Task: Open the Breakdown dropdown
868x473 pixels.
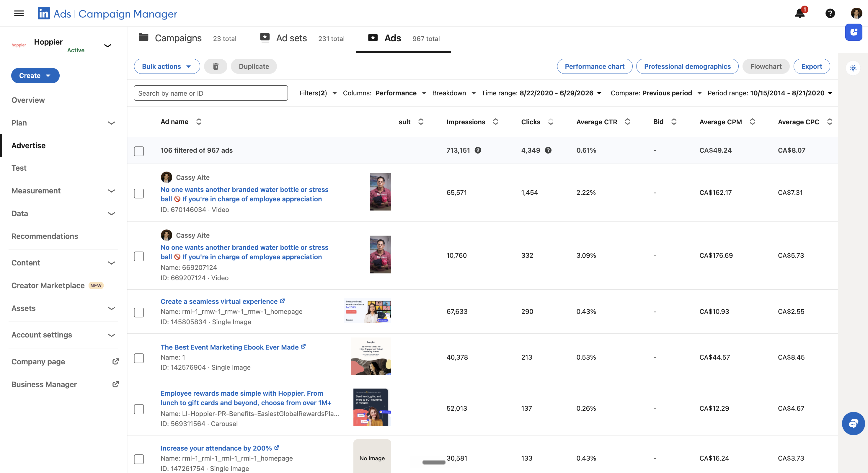Action: pos(454,93)
